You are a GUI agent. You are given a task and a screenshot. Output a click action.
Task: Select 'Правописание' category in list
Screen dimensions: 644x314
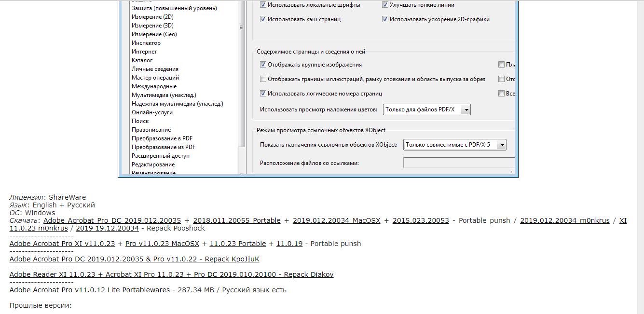[x=151, y=130]
